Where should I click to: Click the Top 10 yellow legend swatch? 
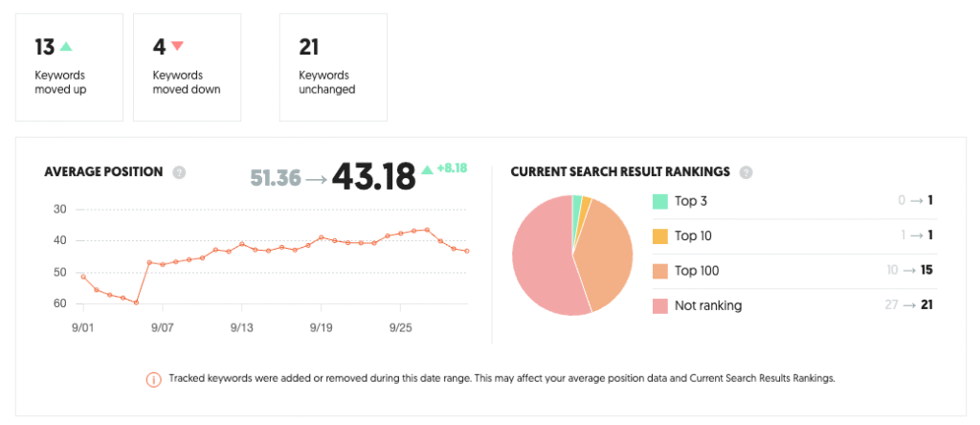coord(660,235)
